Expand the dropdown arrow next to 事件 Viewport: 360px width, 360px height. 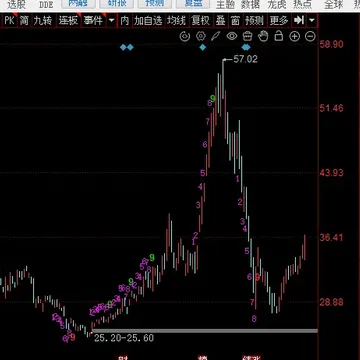(x=111, y=21)
